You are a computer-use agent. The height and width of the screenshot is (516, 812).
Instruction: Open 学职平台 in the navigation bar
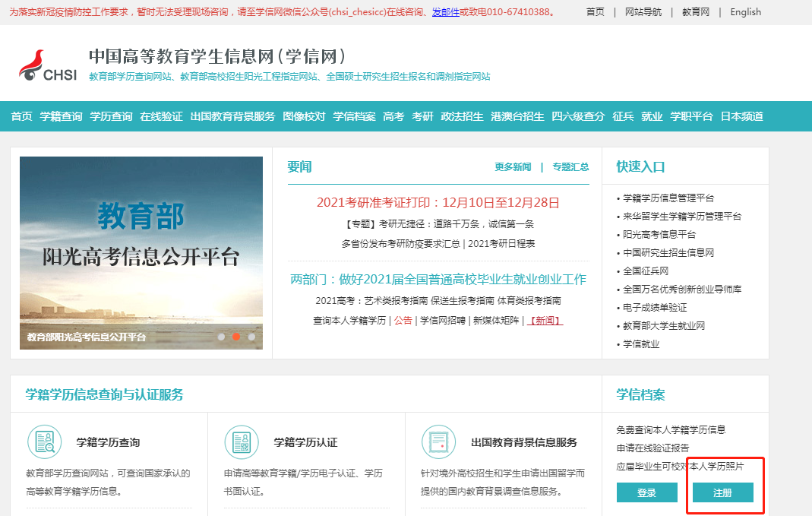pyautogui.click(x=691, y=116)
